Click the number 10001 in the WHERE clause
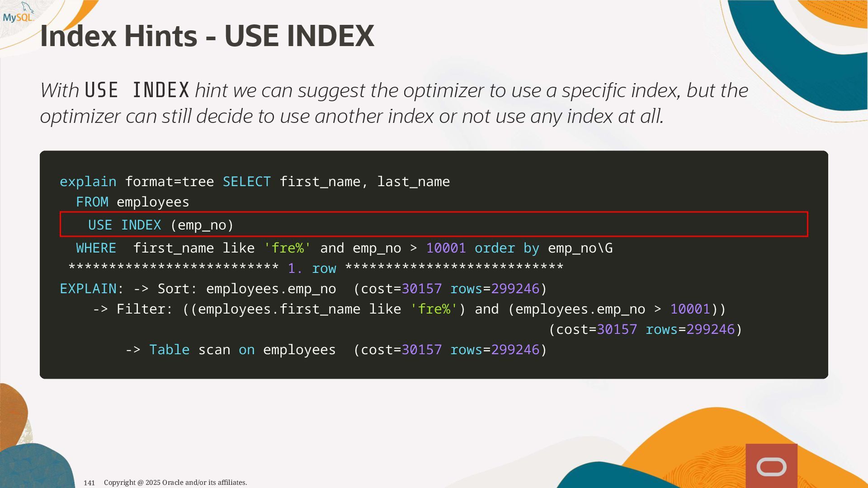The width and height of the screenshot is (868, 488). [x=445, y=248]
